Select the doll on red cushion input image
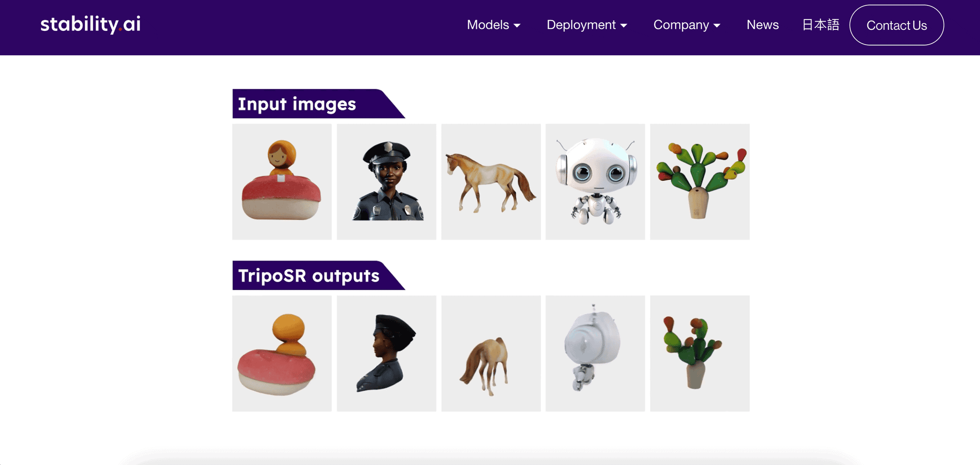 (x=282, y=182)
